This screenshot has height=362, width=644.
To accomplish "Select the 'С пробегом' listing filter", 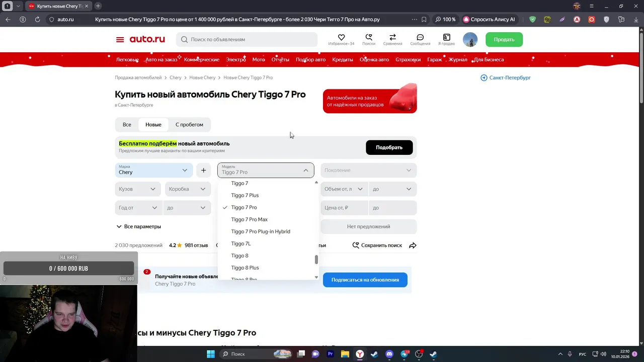I will click(x=189, y=125).
